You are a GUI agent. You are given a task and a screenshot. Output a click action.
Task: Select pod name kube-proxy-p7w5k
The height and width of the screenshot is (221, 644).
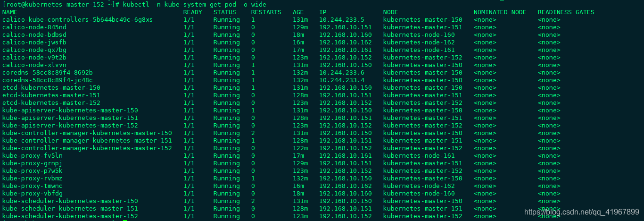pos(33,170)
